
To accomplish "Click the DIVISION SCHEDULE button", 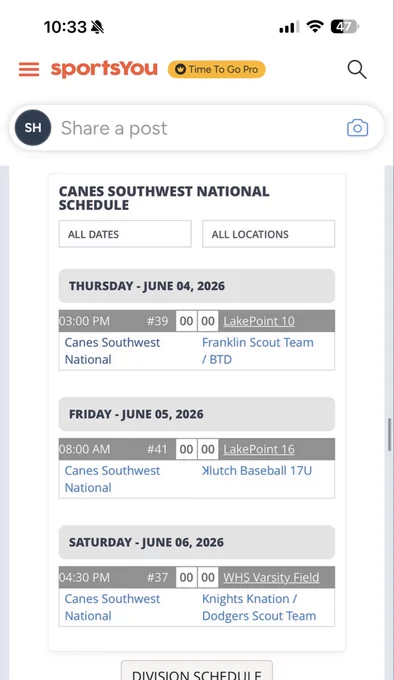I will (x=197, y=671).
